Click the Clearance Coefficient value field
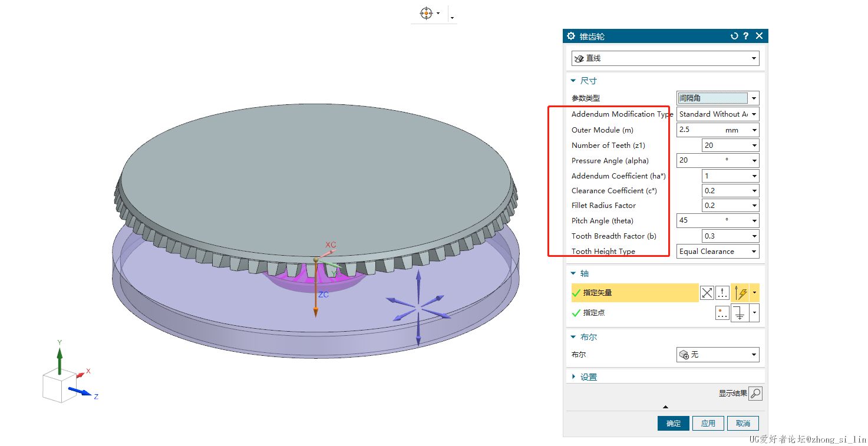Viewport: 868px width, 446px height. click(725, 190)
